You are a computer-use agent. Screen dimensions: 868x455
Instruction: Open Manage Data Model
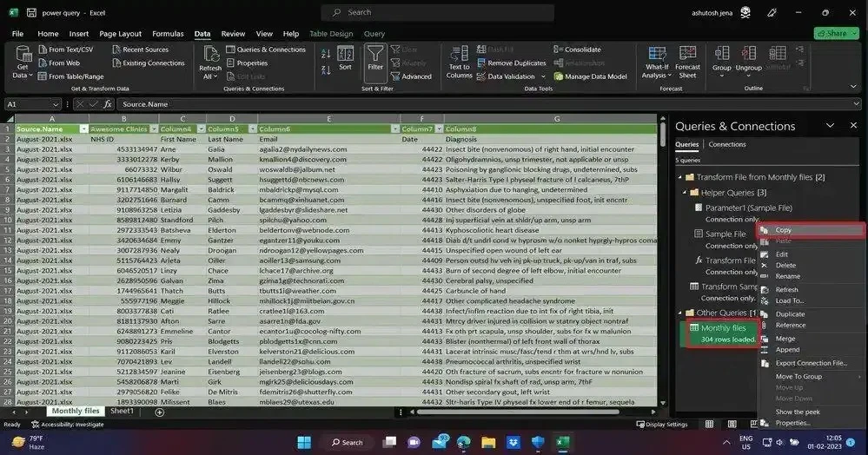(591, 76)
